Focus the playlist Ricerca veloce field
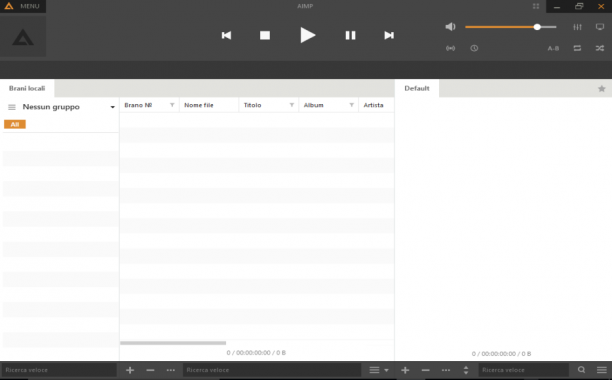The height and width of the screenshot is (380, 612). [524, 370]
